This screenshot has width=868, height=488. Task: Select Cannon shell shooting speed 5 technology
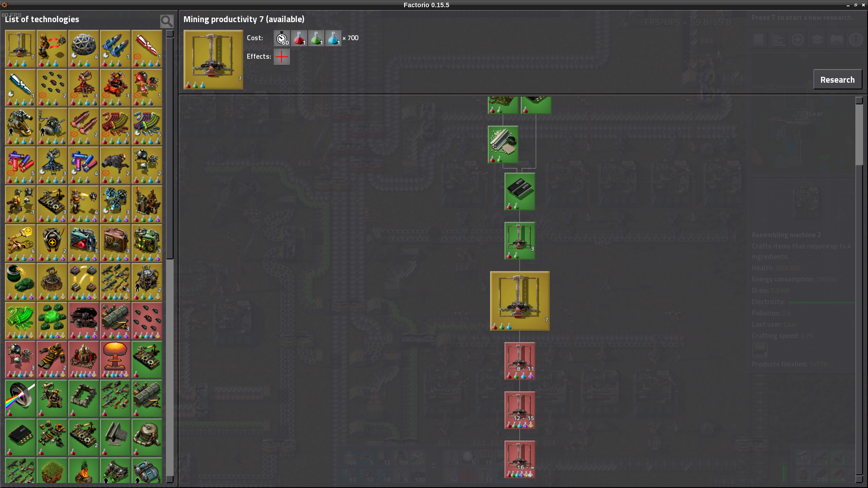click(147, 127)
